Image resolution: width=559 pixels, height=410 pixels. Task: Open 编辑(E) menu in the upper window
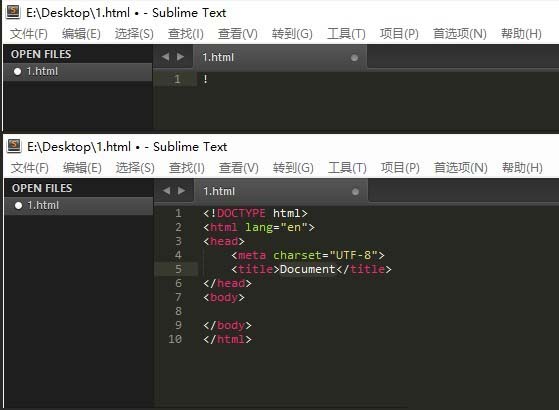point(81,34)
